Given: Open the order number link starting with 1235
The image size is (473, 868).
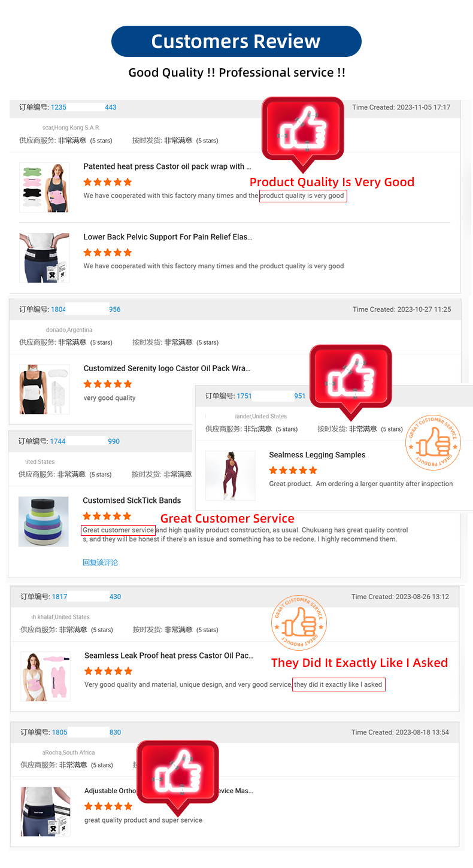Looking at the screenshot, I should click(83, 107).
